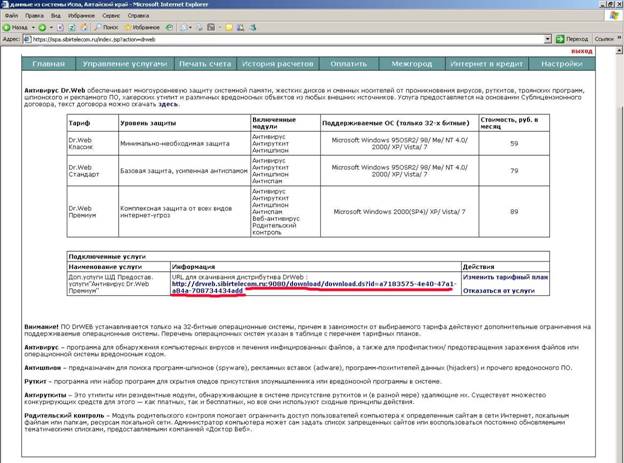Open the Сервис menu
This screenshot has height=463, width=624.
coord(111,16)
